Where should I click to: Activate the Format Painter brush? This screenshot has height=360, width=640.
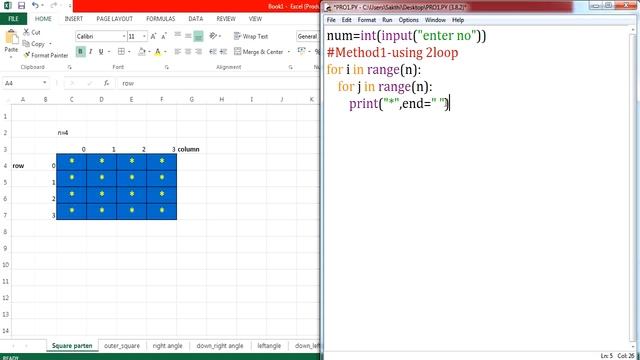[27, 55]
